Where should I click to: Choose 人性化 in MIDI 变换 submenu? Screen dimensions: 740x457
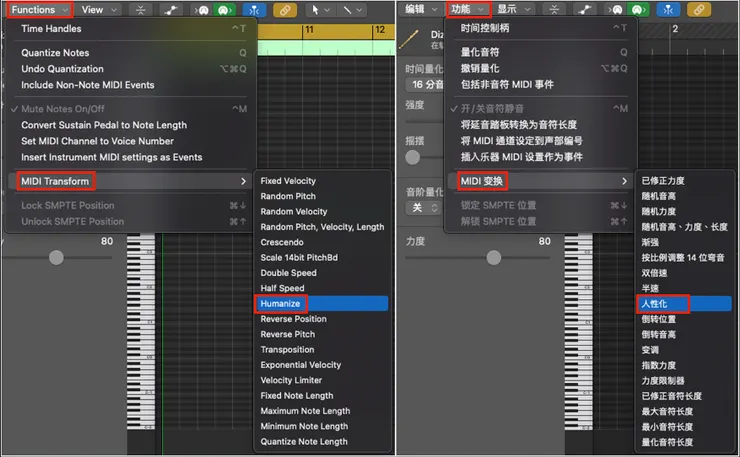tap(684, 304)
